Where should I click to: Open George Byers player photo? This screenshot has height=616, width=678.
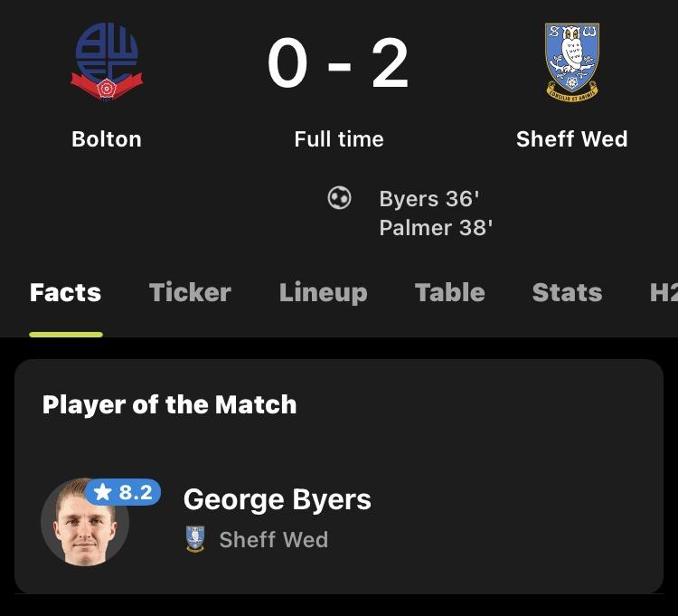(x=83, y=524)
